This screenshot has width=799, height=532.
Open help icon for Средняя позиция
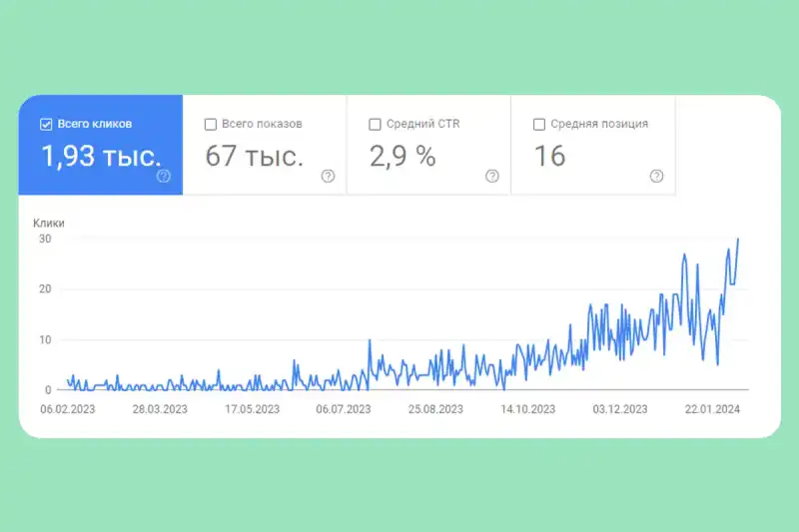click(x=656, y=177)
